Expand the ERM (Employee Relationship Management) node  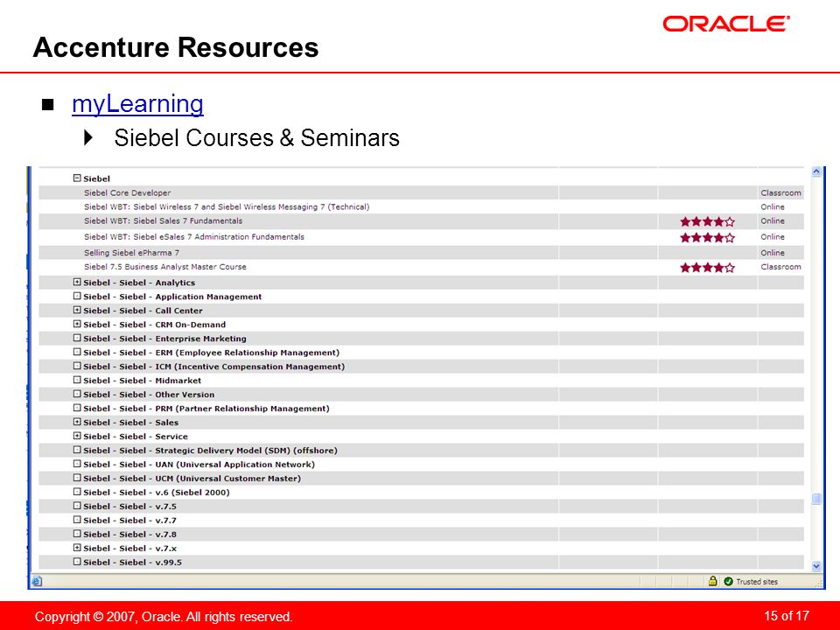coord(77,352)
